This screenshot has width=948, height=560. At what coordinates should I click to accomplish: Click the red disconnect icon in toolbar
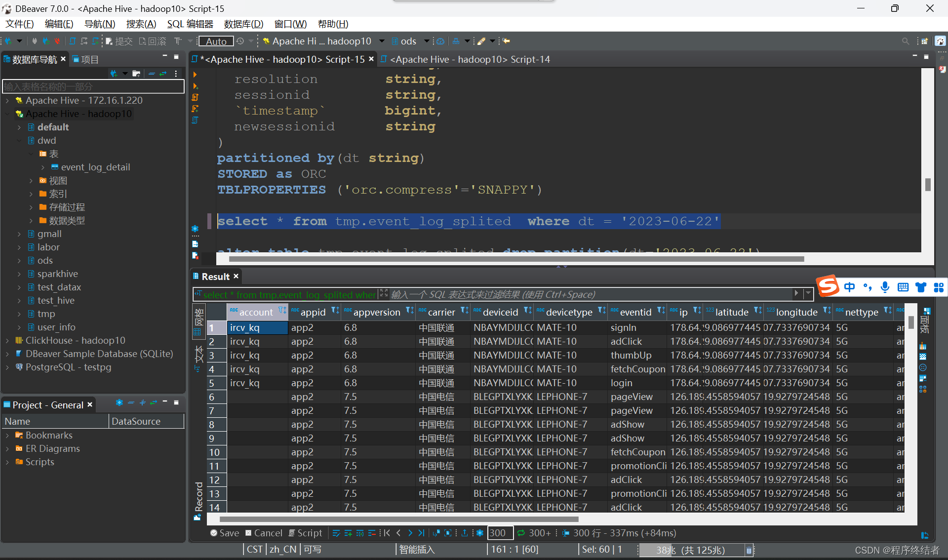click(57, 41)
